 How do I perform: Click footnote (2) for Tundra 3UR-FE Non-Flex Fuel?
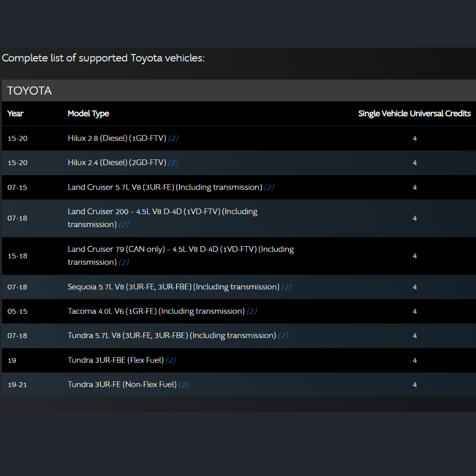(x=183, y=384)
